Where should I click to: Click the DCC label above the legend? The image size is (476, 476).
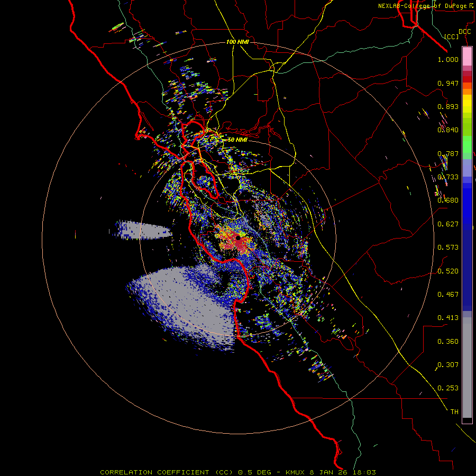pyautogui.click(x=464, y=32)
